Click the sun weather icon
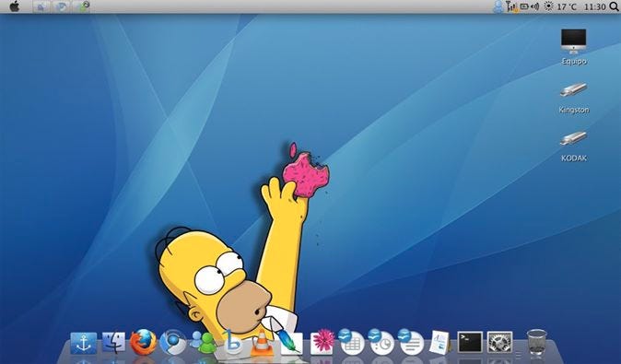The image size is (621, 364). (548, 6)
